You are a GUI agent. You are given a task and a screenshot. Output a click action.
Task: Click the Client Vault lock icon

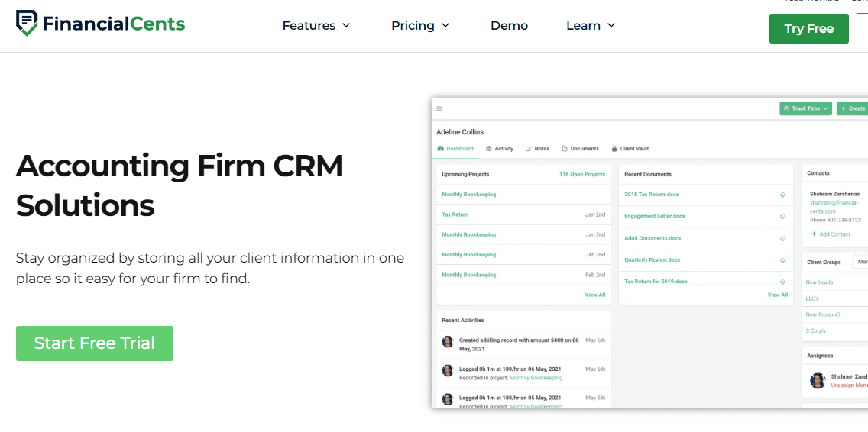coord(614,149)
